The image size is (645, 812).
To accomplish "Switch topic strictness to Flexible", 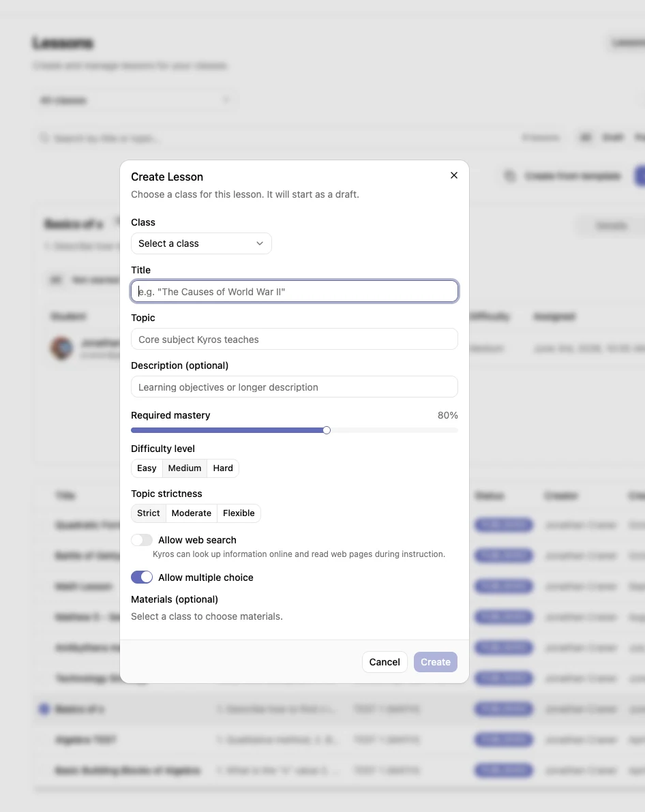I will [239, 513].
